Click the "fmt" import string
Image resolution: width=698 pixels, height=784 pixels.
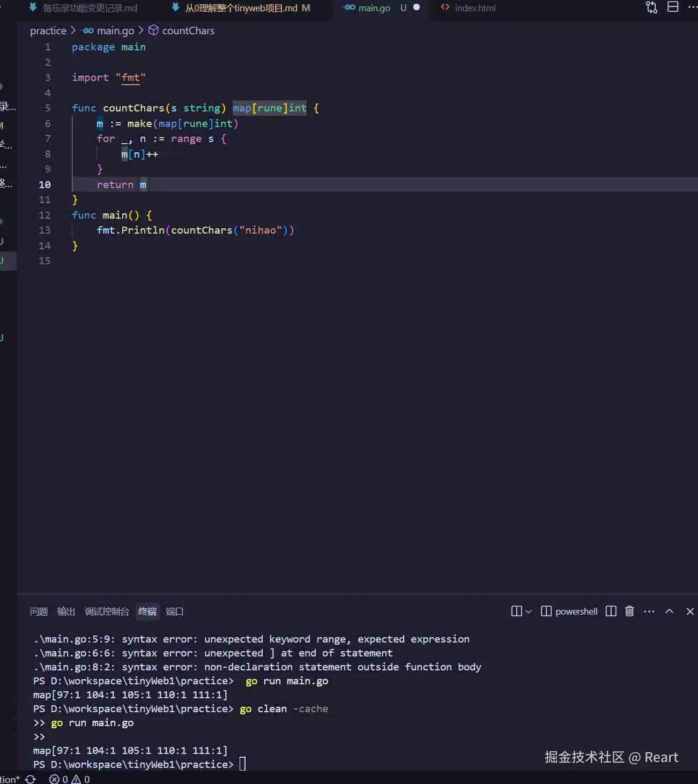coord(130,78)
